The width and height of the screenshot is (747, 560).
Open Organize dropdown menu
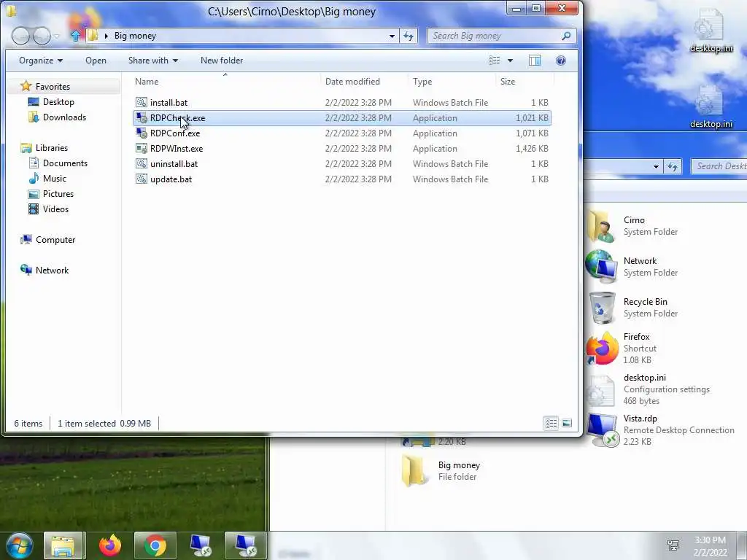(41, 61)
